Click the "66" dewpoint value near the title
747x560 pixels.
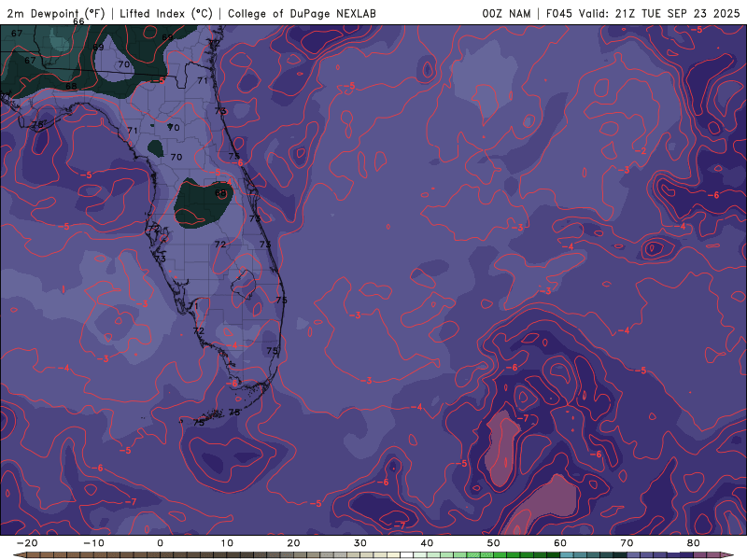[x=78, y=21]
